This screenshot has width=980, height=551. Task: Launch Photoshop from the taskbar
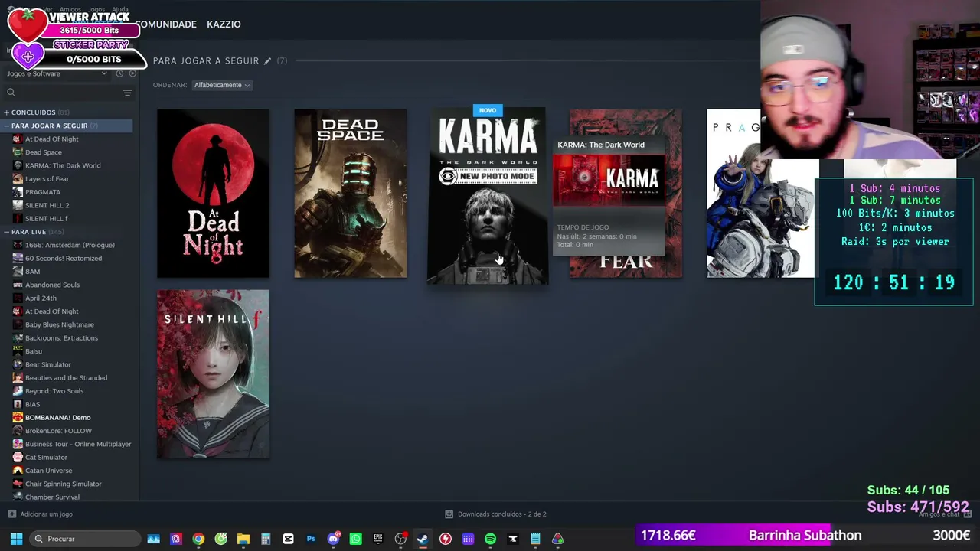tap(311, 539)
